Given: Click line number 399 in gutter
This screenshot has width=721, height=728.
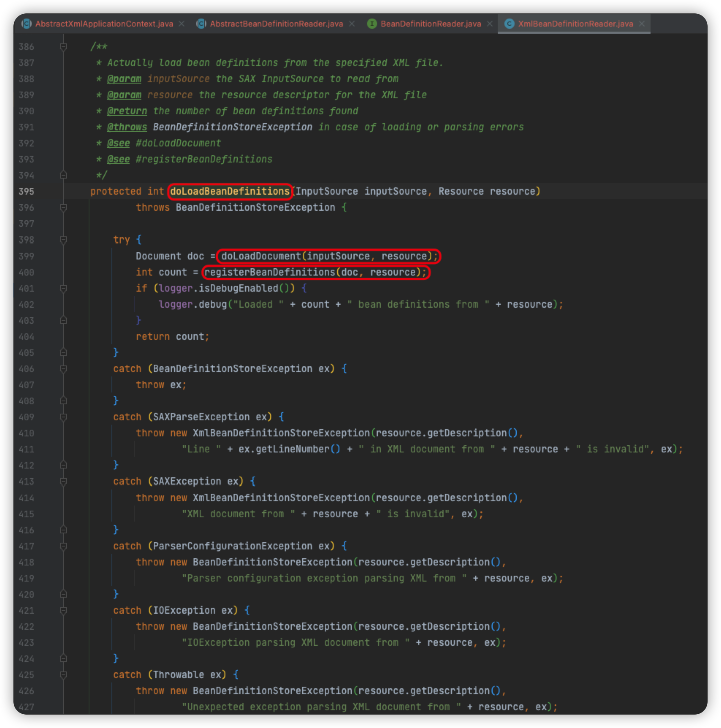Looking at the screenshot, I should click(26, 256).
